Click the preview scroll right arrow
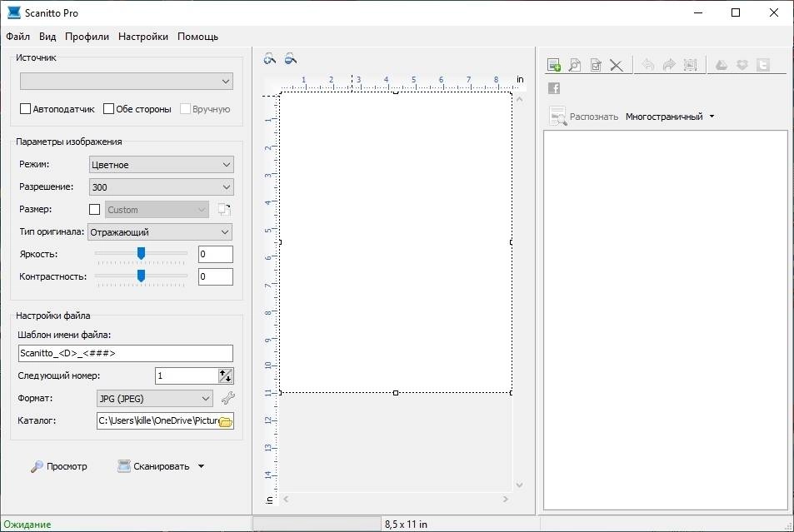The width and height of the screenshot is (794, 532). point(506,499)
